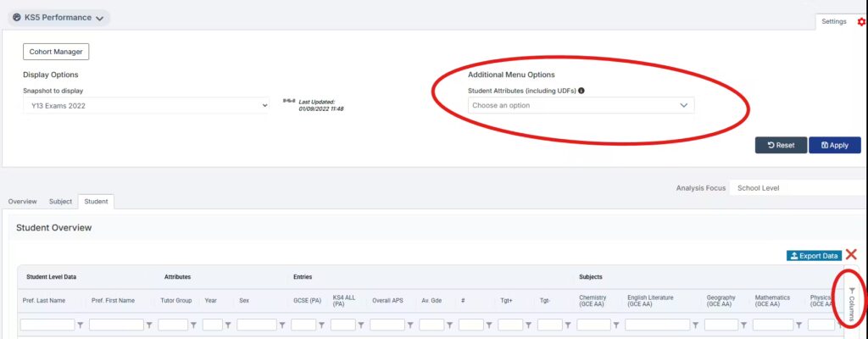Click the Export Data button
Screen dimensions: 868x339
814,255
